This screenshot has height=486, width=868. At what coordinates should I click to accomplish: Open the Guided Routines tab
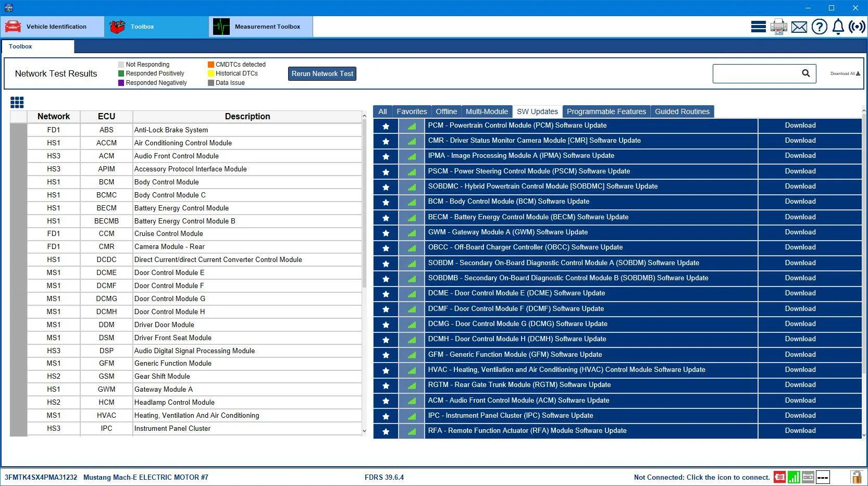pyautogui.click(x=682, y=111)
